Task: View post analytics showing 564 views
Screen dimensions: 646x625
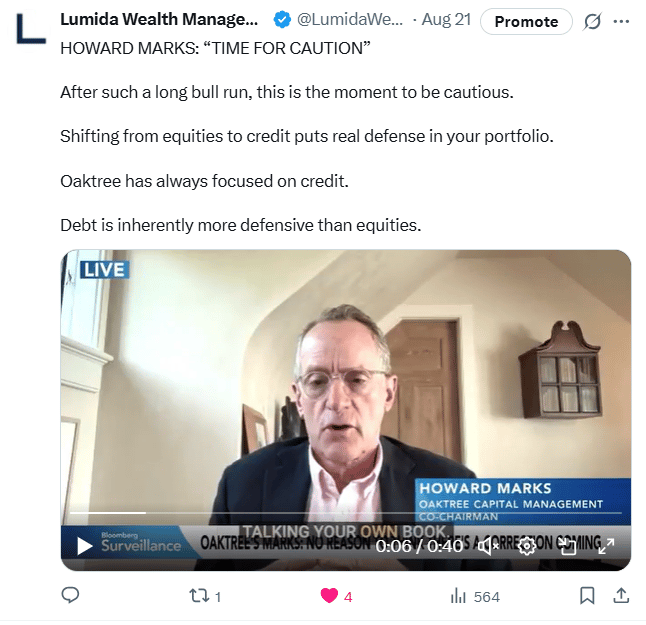Action: [475, 596]
